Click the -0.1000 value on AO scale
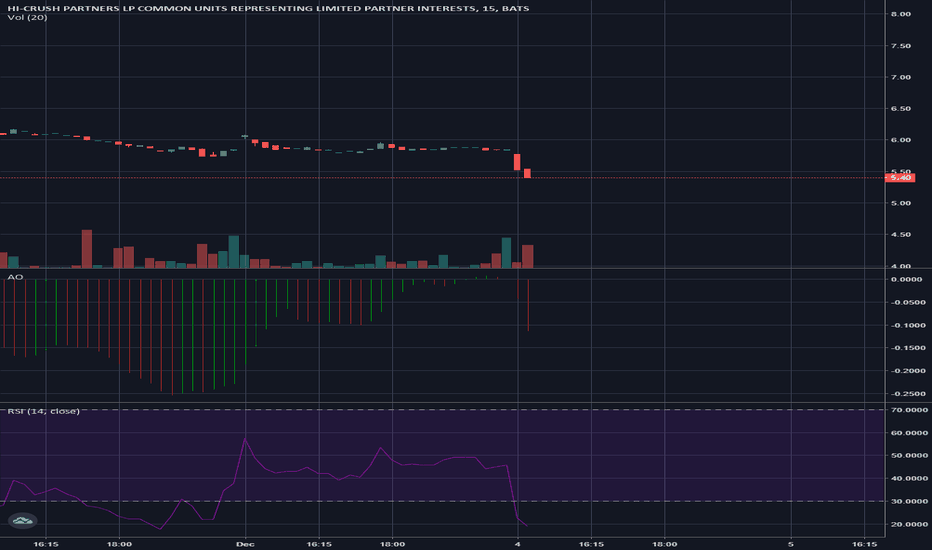Viewport: 932px width, 550px height. (x=908, y=326)
